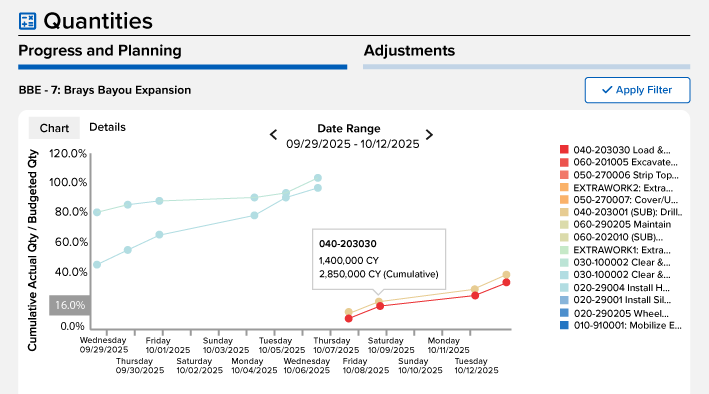Screen dimensions: 709x394
Task: Click the Quantities calculator icon
Action: pos(27,21)
